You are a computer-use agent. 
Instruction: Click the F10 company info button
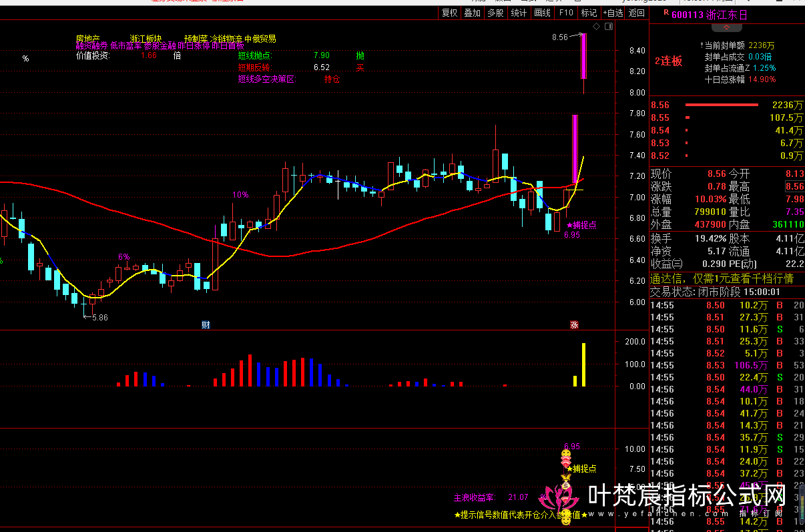pos(566,13)
